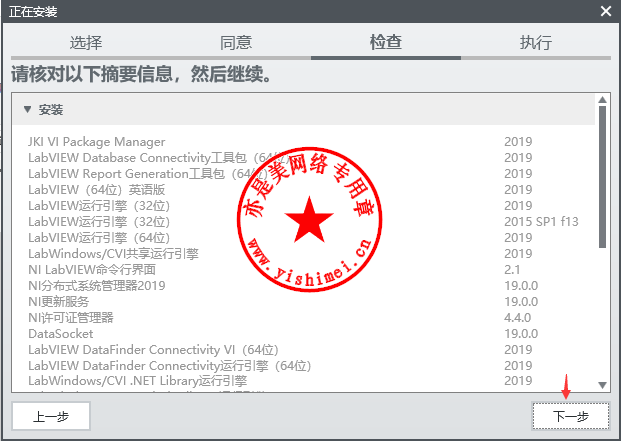Open the 执行 step tab
Viewport: 621px width, 441px height.
[x=536, y=42]
